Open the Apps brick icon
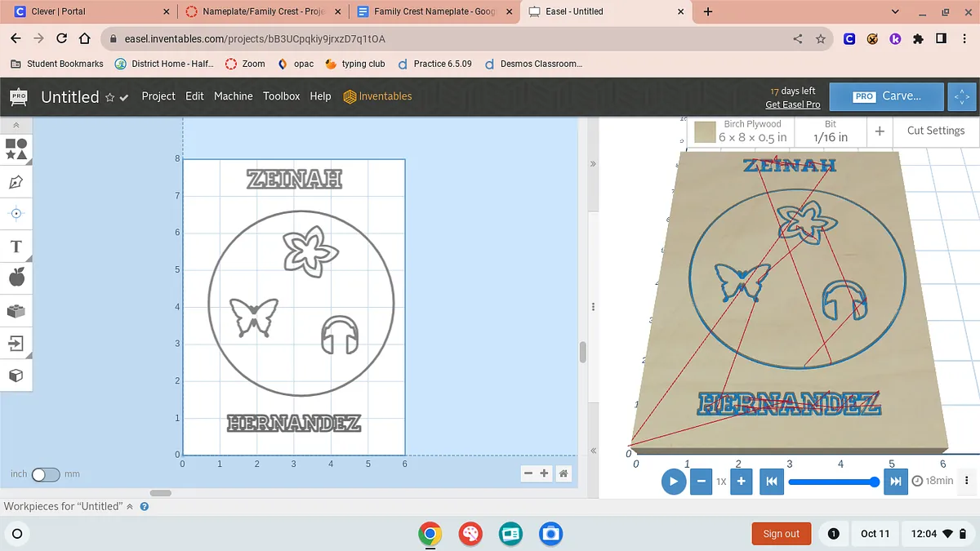Viewport: 980px width, 551px height. click(16, 311)
